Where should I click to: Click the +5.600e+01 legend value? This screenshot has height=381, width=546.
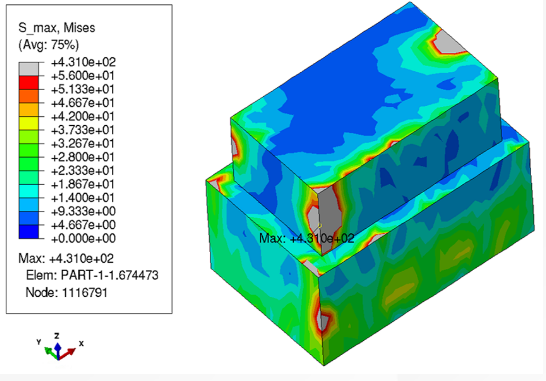(83, 76)
